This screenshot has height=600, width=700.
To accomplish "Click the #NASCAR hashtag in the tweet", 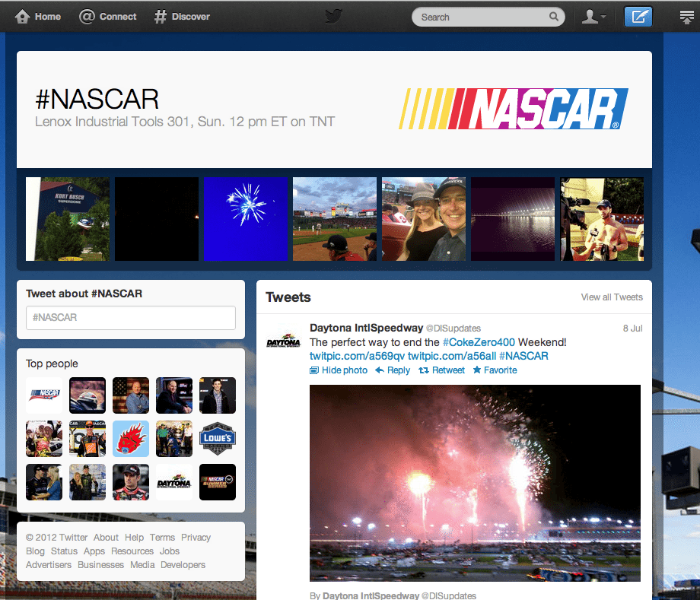I will click(523, 356).
